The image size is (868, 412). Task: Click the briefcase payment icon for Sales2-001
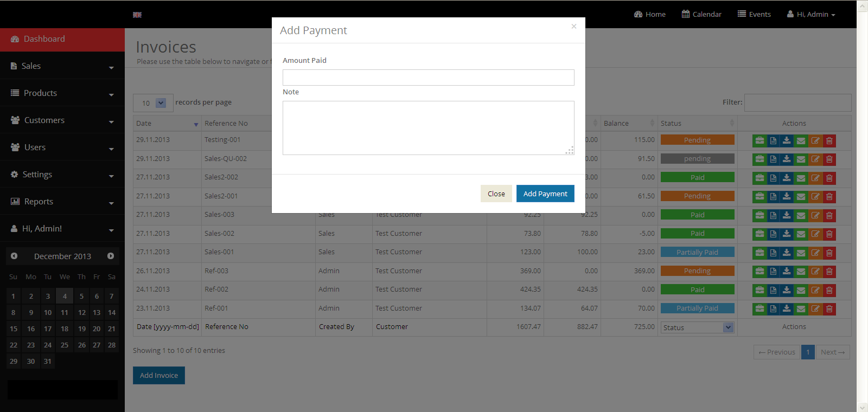(x=759, y=197)
